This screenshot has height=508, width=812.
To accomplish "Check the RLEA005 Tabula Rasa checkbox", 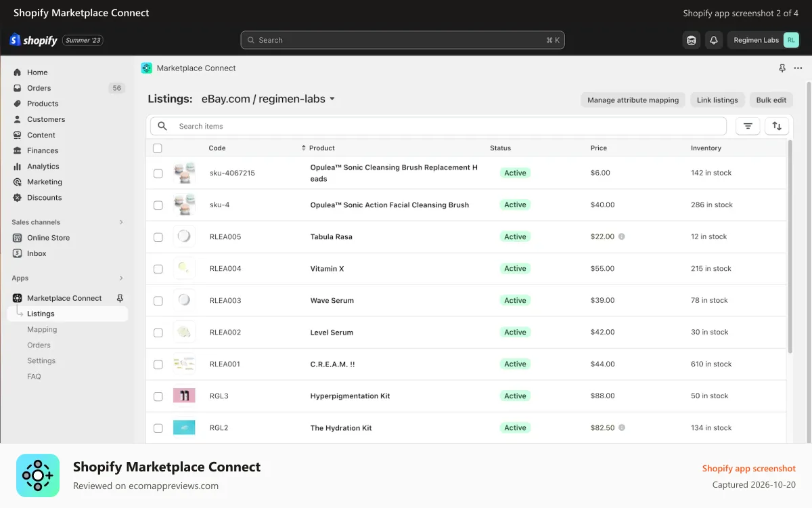I will pos(158,237).
